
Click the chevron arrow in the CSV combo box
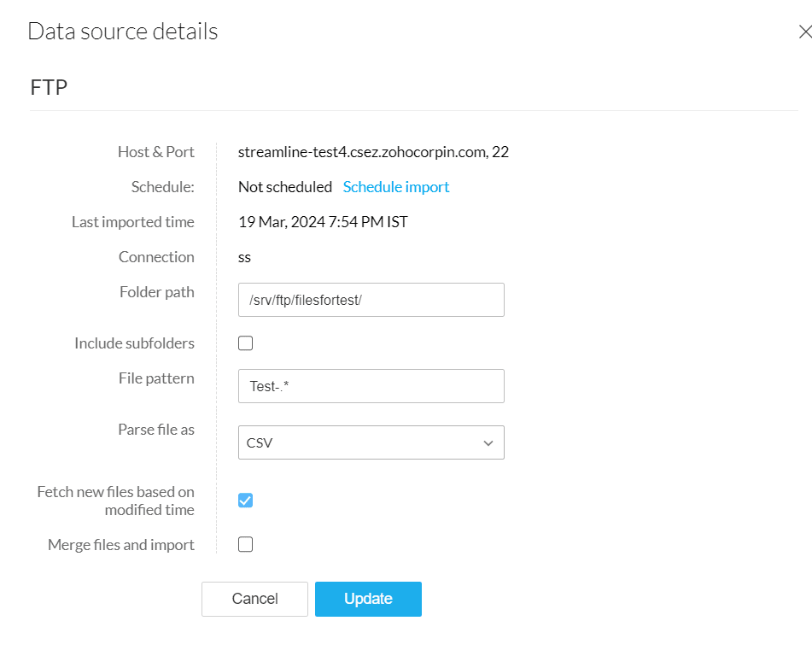(x=488, y=443)
